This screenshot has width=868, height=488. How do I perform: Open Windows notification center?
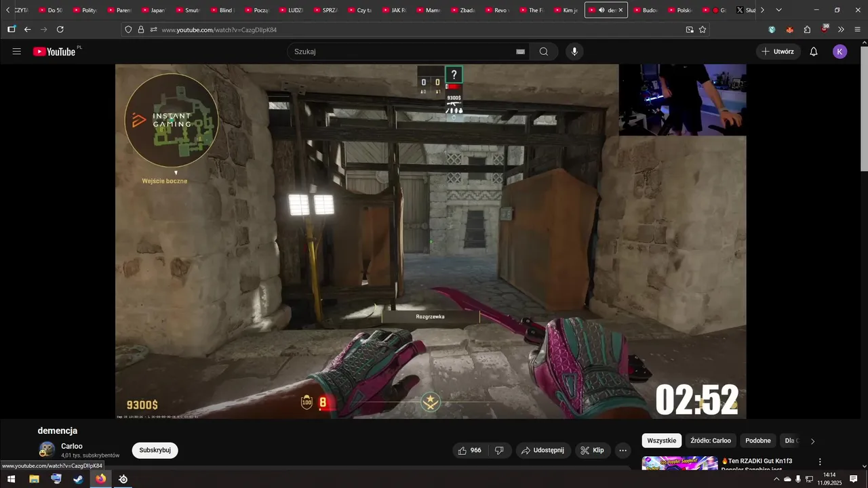click(x=854, y=479)
